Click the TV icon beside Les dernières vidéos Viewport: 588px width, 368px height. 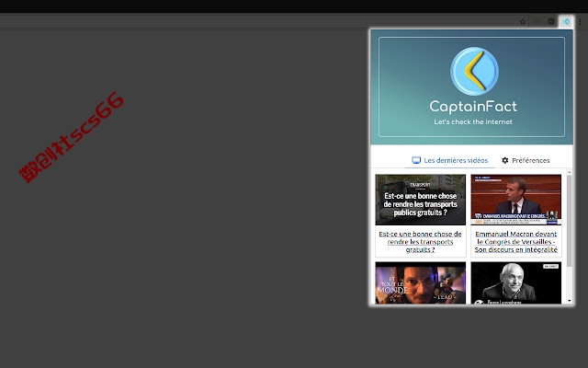click(x=416, y=160)
